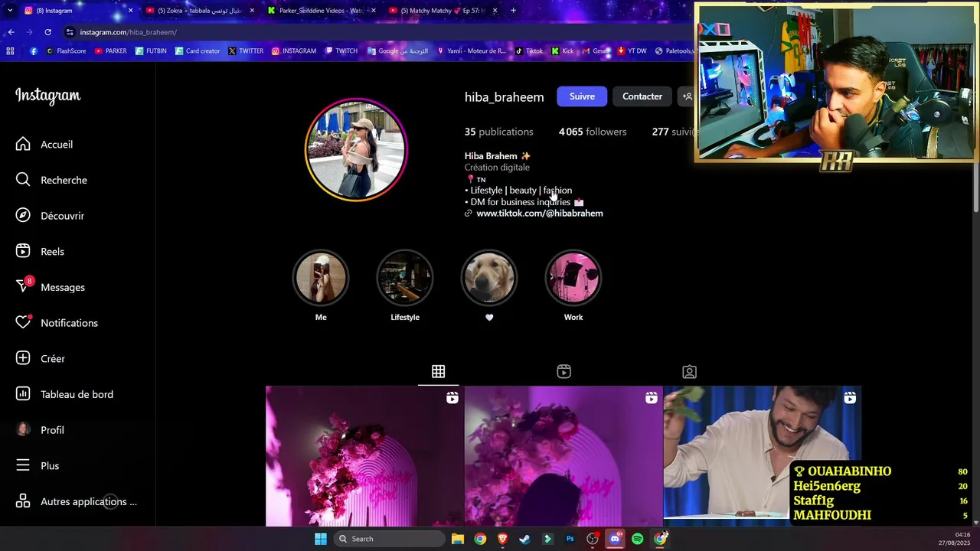This screenshot has width=980, height=551.
Task: Open the TWITTER bookmark
Action: coord(245,51)
